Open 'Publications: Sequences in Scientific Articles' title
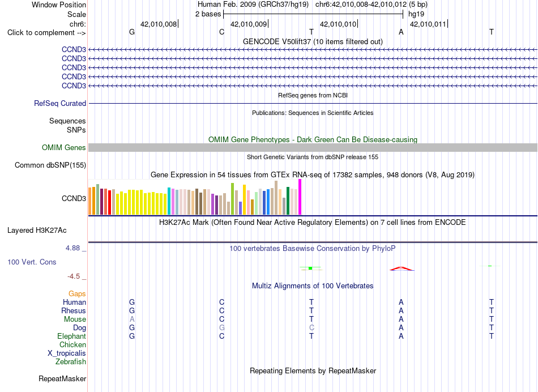 coord(313,113)
